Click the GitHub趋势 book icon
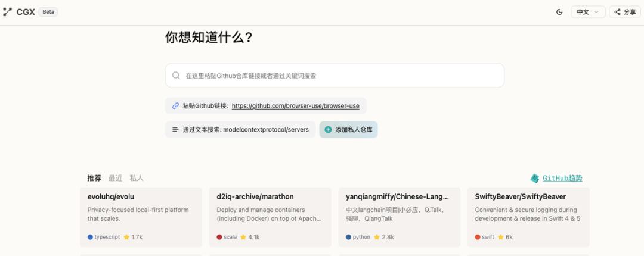Image resolution: width=644 pixels, height=256 pixels. (535, 178)
